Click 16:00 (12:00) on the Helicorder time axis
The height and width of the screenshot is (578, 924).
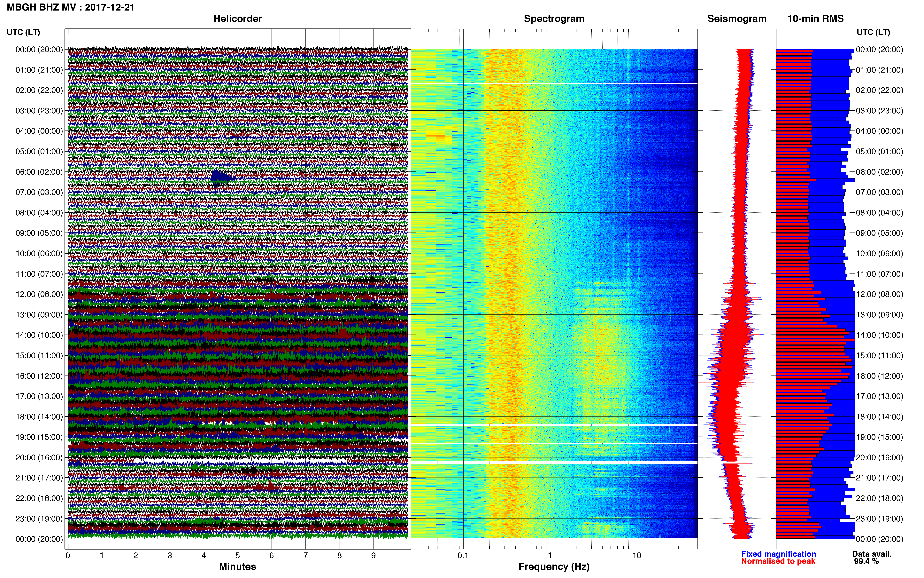[x=39, y=376]
